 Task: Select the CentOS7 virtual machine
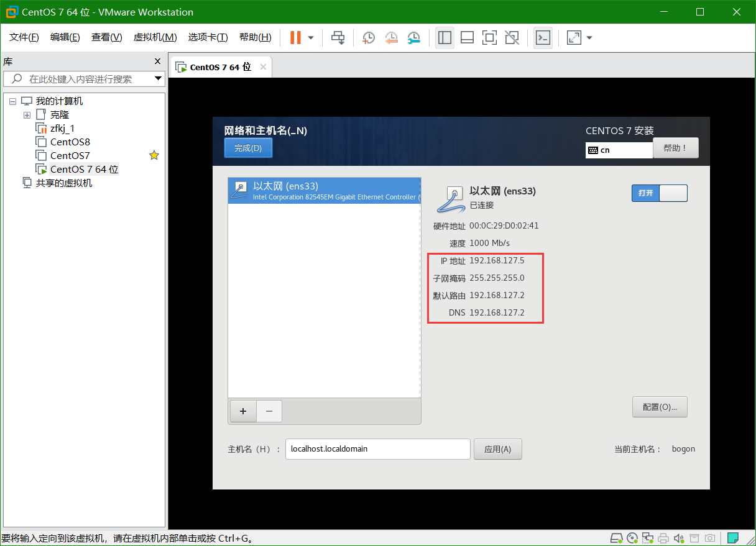tap(70, 156)
